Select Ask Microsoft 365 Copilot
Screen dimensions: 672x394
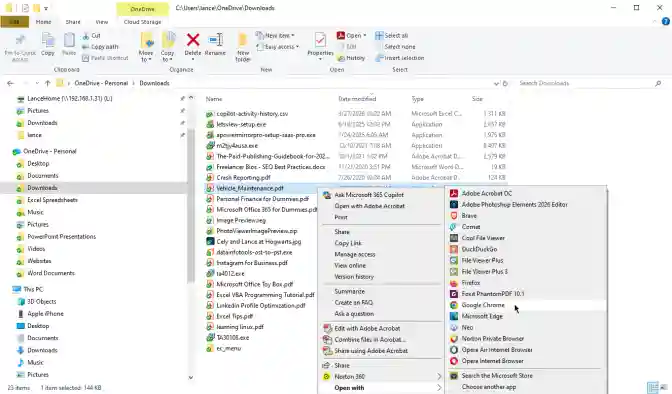tap(369, 195)
